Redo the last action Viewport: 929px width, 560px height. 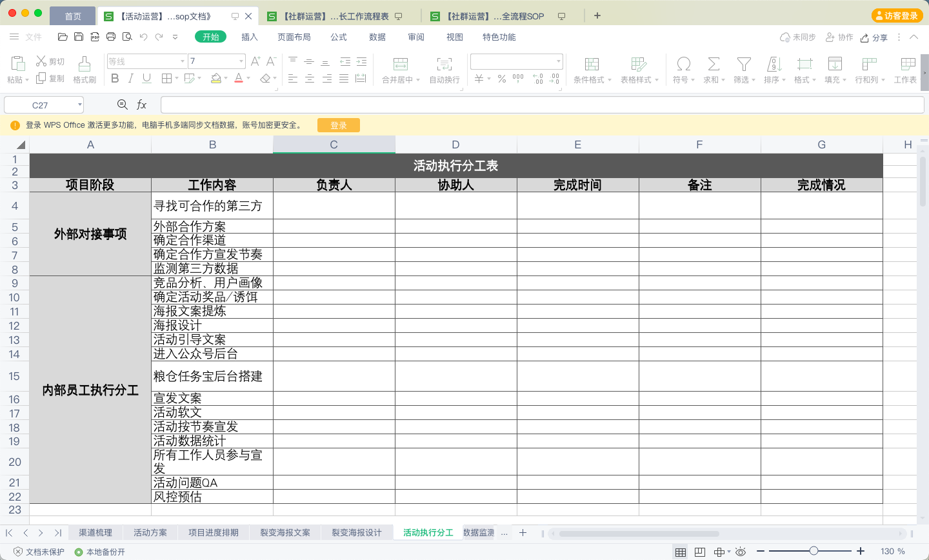(x=159, y=37)
